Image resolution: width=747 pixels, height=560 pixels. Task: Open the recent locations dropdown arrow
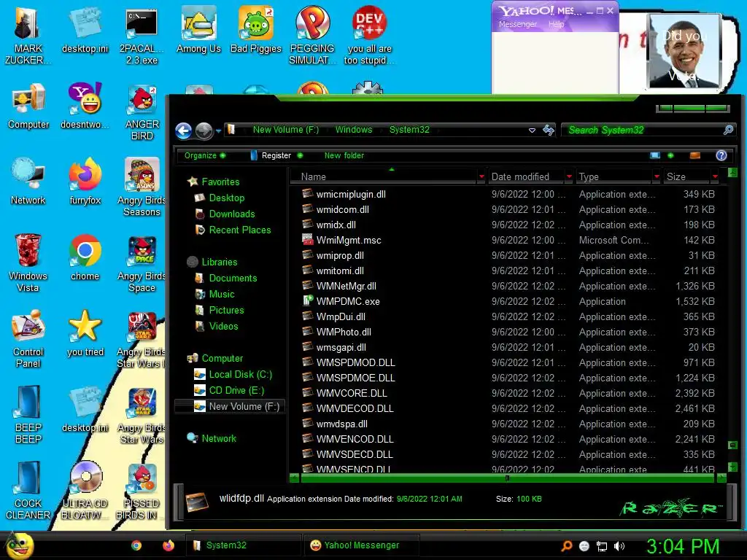218,131
